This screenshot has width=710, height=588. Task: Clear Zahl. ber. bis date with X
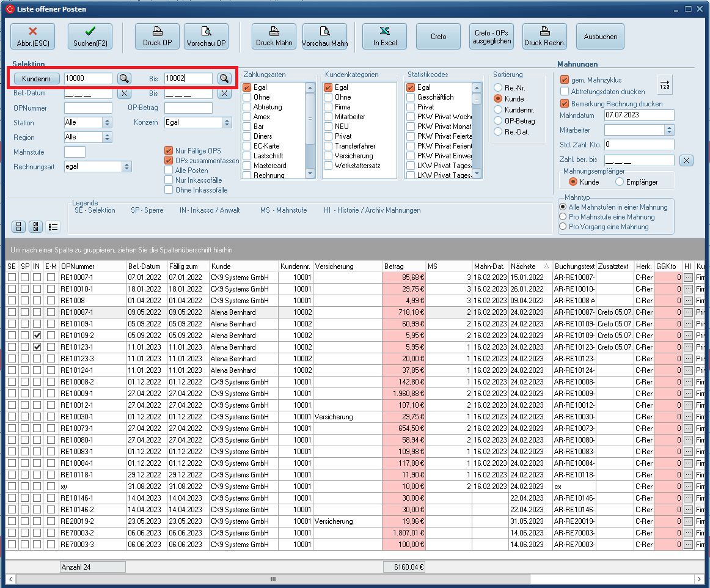pos(686,160)
